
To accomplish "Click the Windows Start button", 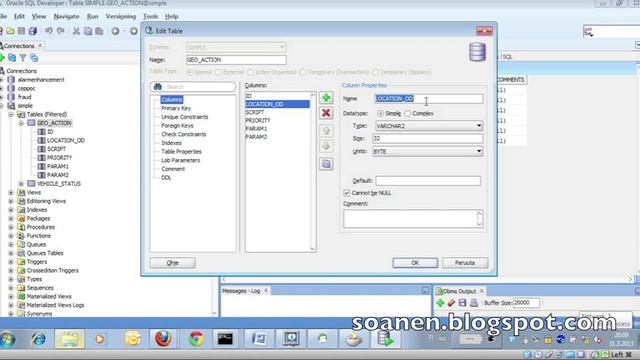I will (8, 339).
